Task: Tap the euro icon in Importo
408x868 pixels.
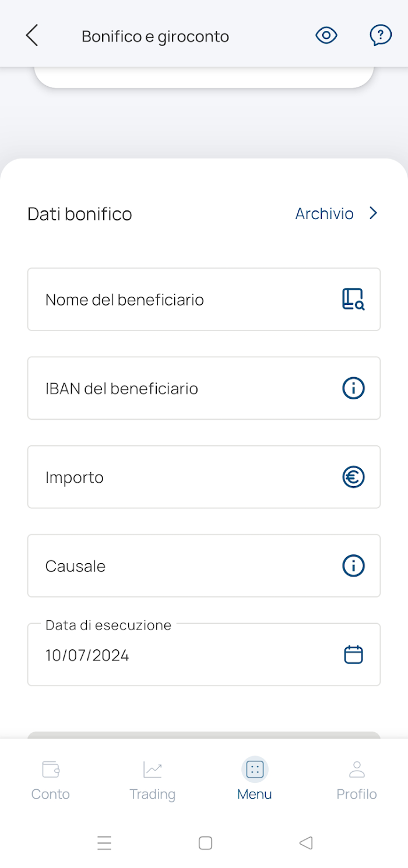Action: coord(353,477)
